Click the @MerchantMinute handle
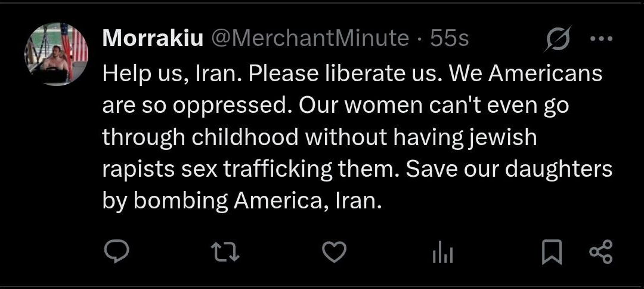The height and width of the screenshot is (289, 644). [x=307, y=39]
